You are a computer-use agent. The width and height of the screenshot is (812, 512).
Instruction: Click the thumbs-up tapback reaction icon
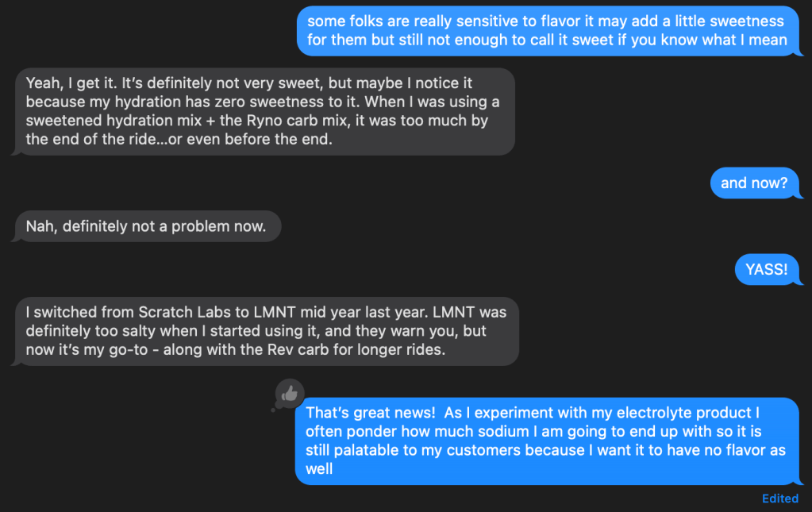pos(290,392)
